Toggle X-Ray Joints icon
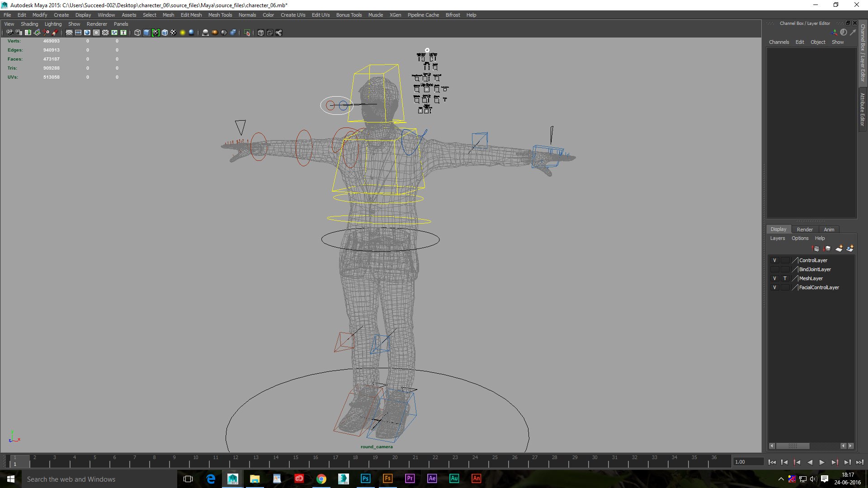Screen dimensions: 868x488 (278, 33)
